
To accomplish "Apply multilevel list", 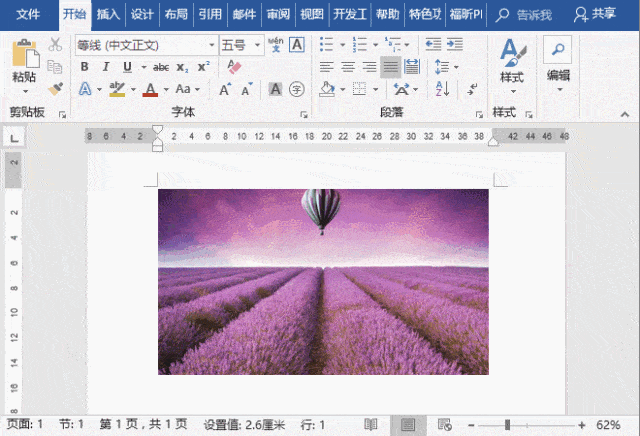I will [x=393, y=44].
